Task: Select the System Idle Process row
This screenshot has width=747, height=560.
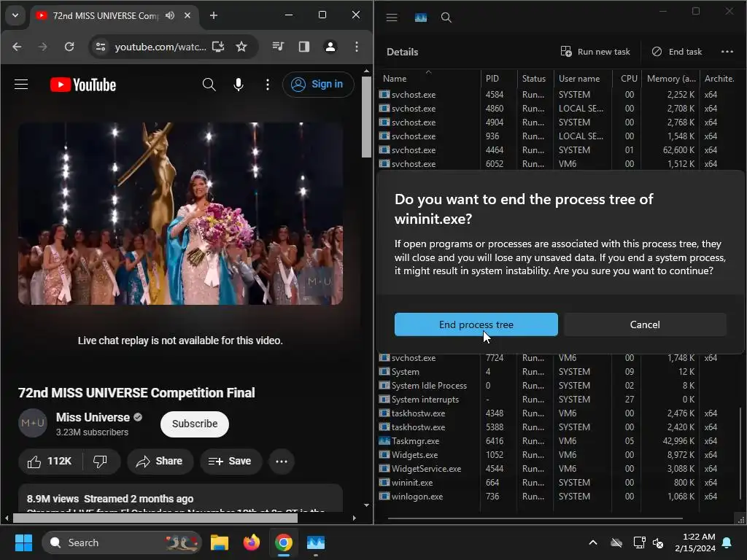Action: click(558, 385)
